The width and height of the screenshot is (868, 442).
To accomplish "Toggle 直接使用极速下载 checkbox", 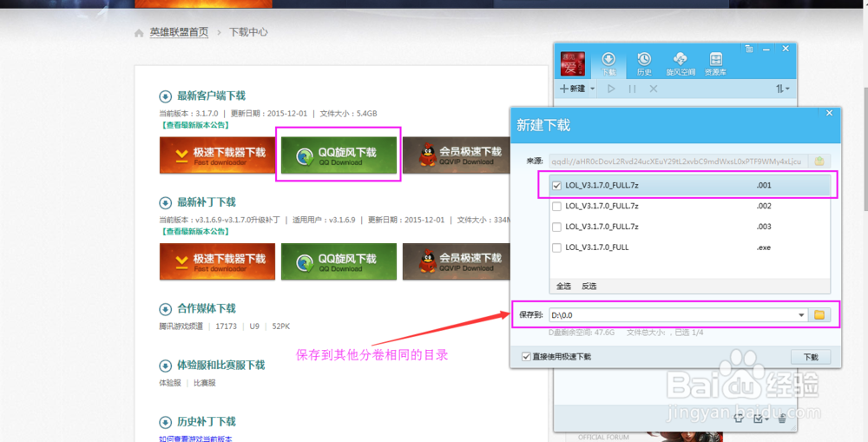I will click(x=527, y=357).
